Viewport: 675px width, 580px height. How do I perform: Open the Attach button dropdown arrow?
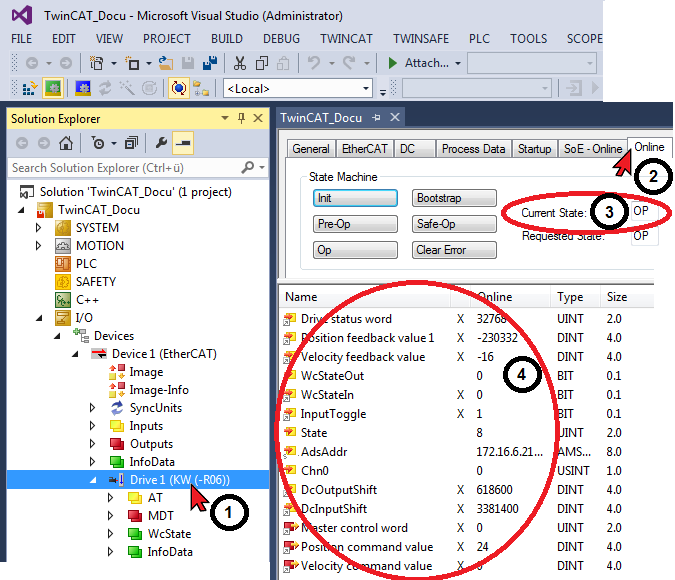click(458, 63)
